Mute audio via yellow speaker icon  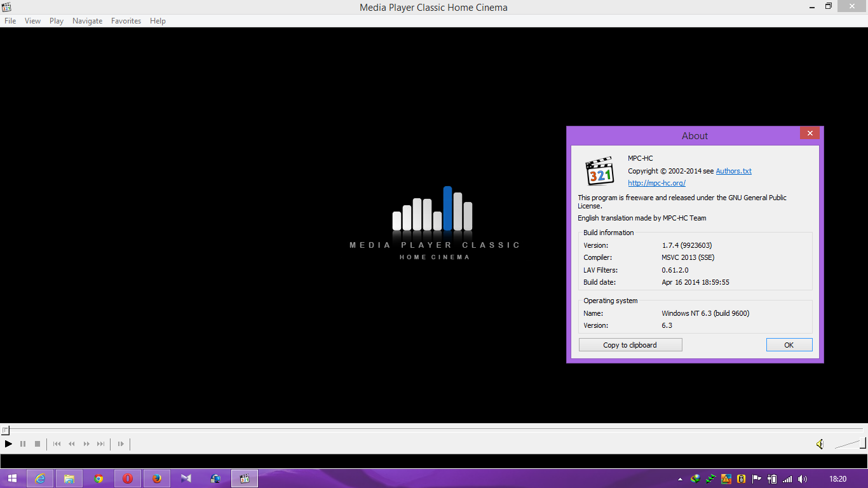point(820,444)
